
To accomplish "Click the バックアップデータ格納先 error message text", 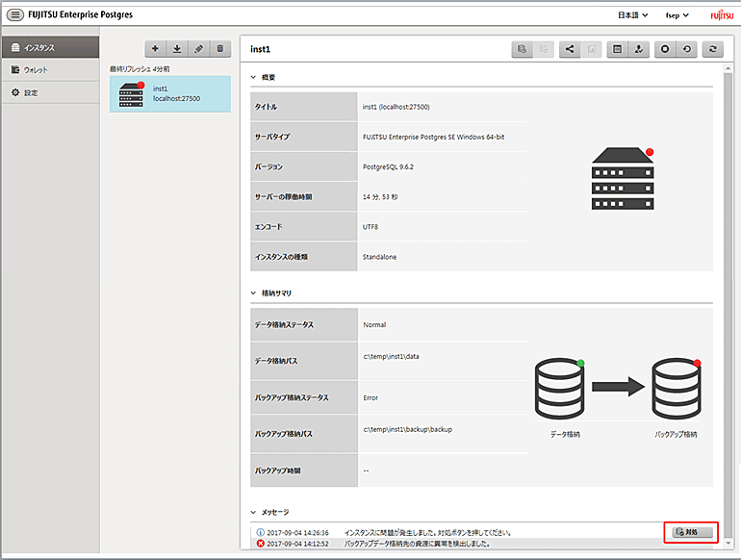I will point(418,544).
